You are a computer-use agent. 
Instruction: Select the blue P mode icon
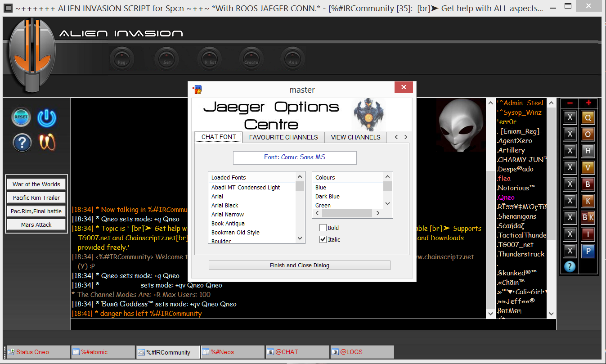tap(588, 251)
